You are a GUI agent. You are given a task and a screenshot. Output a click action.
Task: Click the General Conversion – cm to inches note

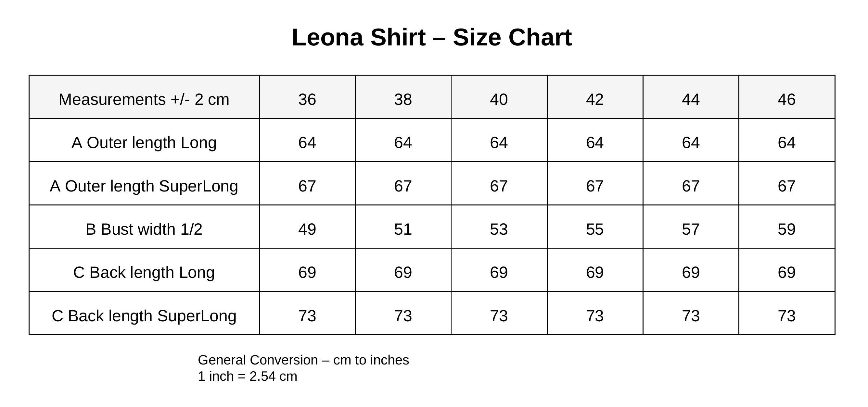coord(303,360)
